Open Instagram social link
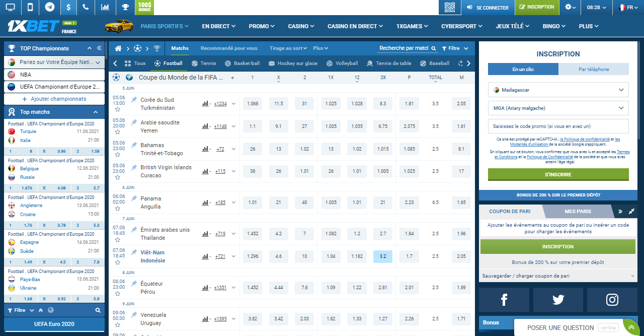Image resolution: width=644 pixels, height=336 pixels. [612, 300]
